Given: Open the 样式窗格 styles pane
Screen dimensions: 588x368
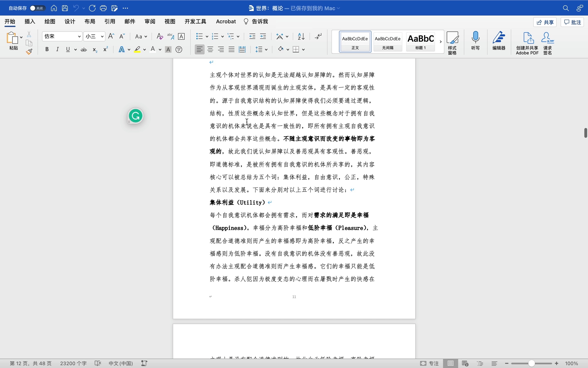Looking at the screenshot, I should pos(452,43).
